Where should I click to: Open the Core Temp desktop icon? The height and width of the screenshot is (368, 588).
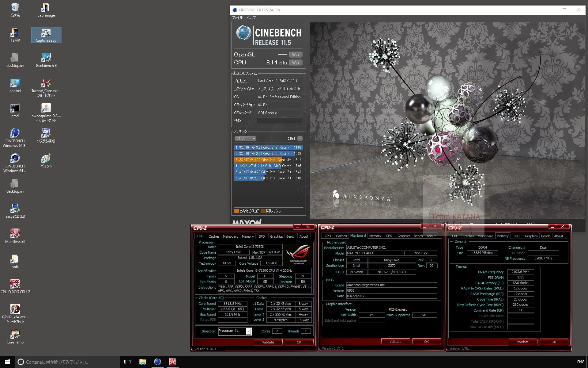(15, 337)
